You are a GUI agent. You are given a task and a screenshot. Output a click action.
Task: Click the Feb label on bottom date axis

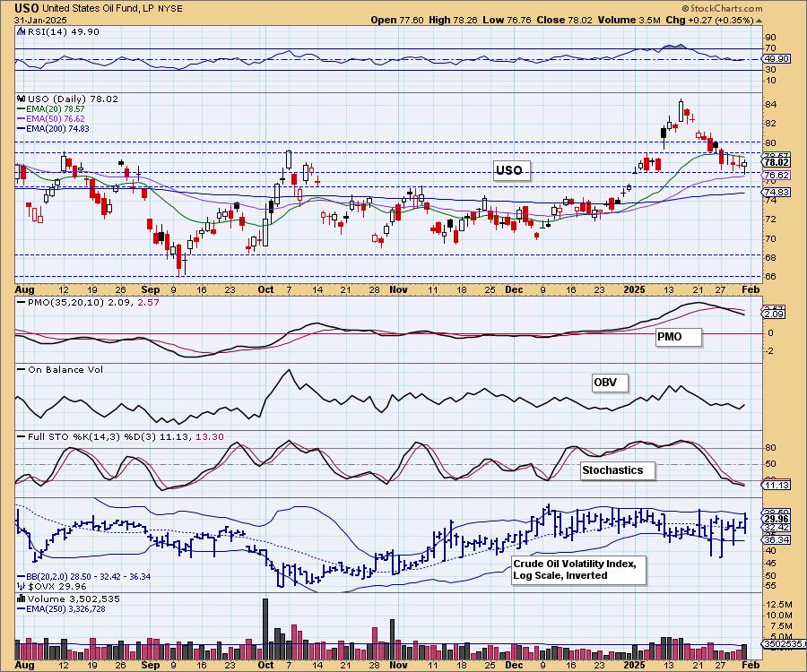(x=751, y=664)
